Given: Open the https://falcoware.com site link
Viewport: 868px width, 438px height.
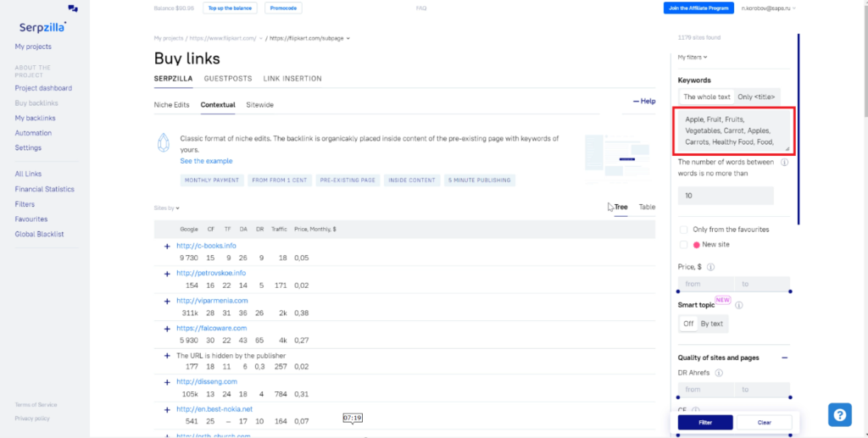Looking at the screenshot, I should [x=211, y=329].
